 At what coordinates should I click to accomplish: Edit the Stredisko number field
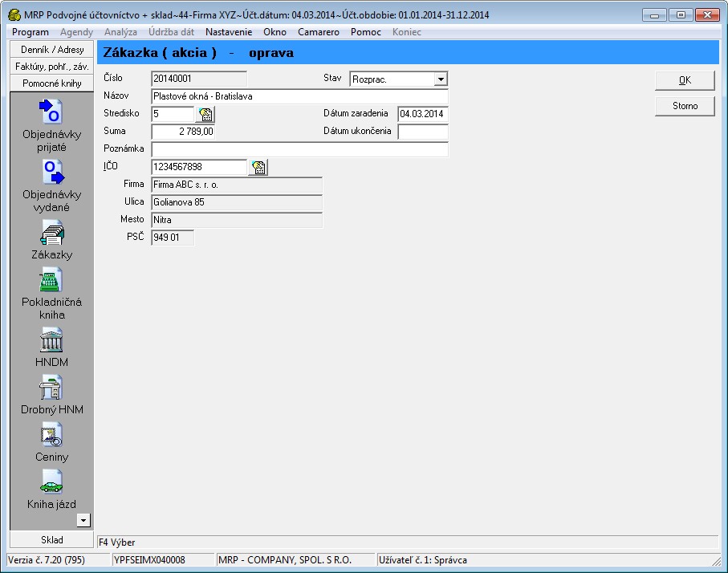[173, 114]
